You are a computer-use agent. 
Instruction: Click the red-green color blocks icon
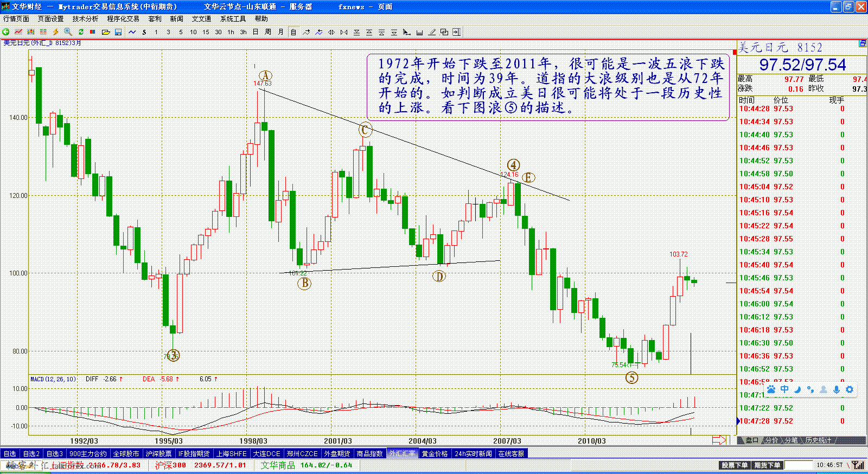(x=93, y=32)
